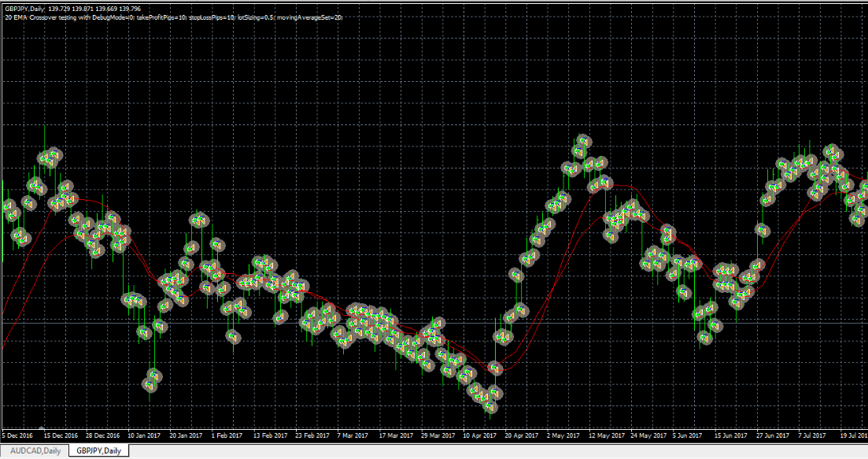Image resolution: width=868 pixels, height=459 pixels.
Task: Click the 20 Apr 2017 date label
Action: click(522, 435)
